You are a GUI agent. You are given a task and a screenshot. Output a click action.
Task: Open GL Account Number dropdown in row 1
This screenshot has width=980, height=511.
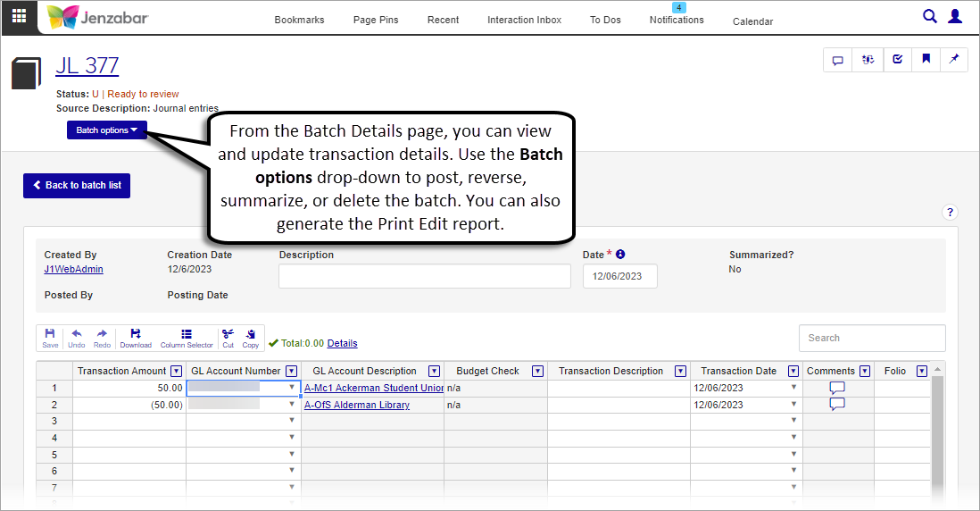point(292,388)
